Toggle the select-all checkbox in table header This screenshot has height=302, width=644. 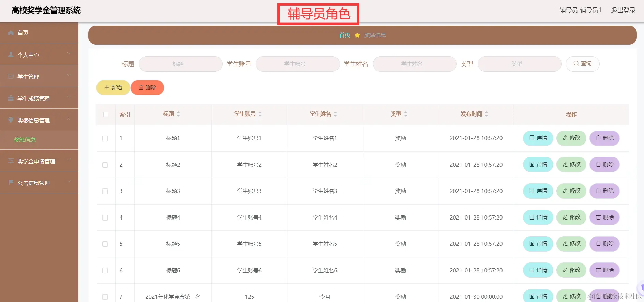pyautogui.click(x=106, y=115)
